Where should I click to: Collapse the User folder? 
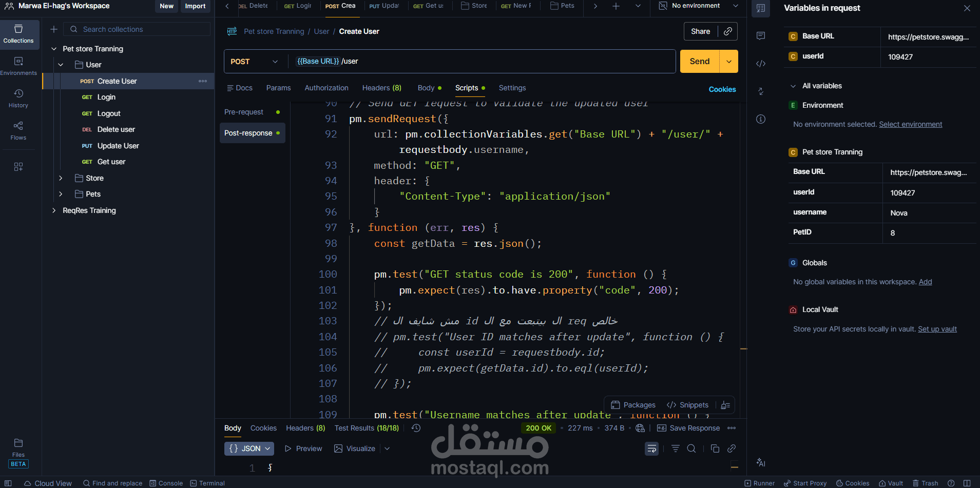(x=61, y=65)
